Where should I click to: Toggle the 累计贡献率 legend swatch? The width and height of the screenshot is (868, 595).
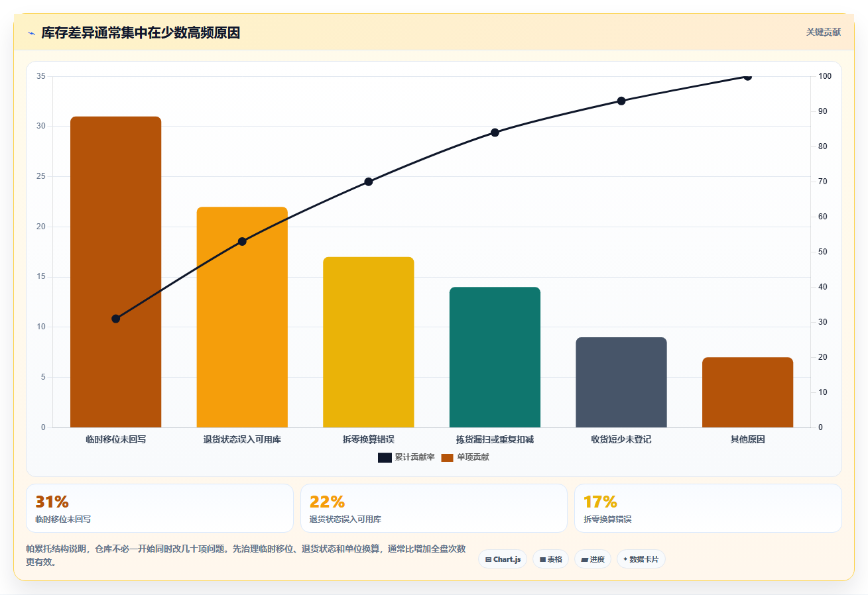pyautogui.click(x=385, y=457)
